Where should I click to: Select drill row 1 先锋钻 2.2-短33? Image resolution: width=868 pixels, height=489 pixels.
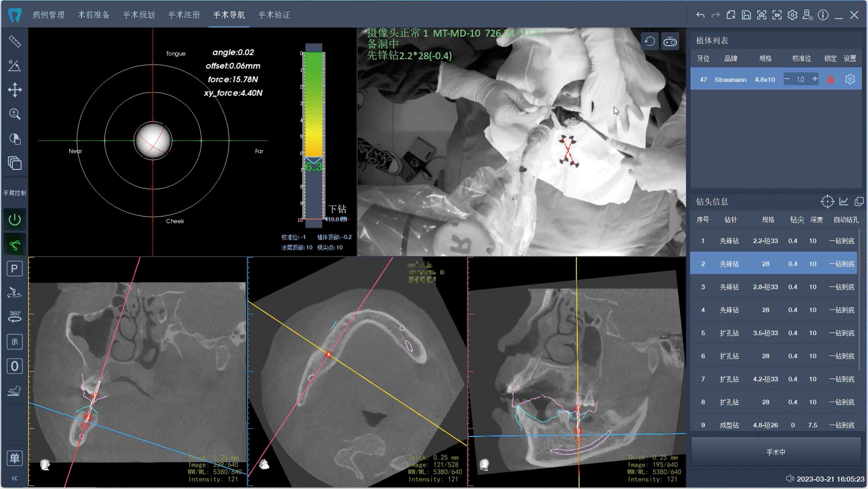pyautogui.click(x=774, y=241)
